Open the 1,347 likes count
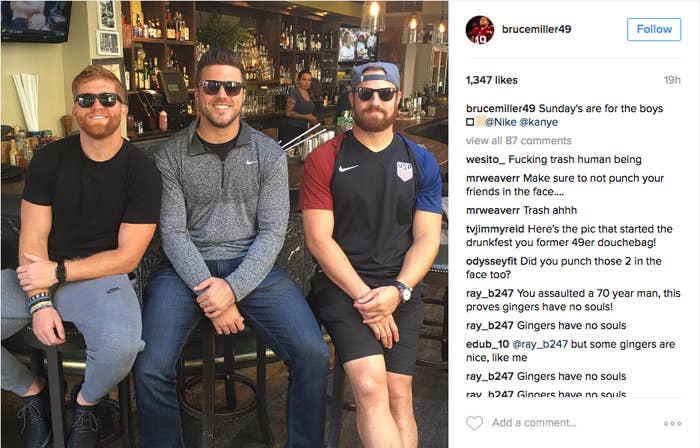Viewport: 700px width, 448px height. tap(492, 80)
